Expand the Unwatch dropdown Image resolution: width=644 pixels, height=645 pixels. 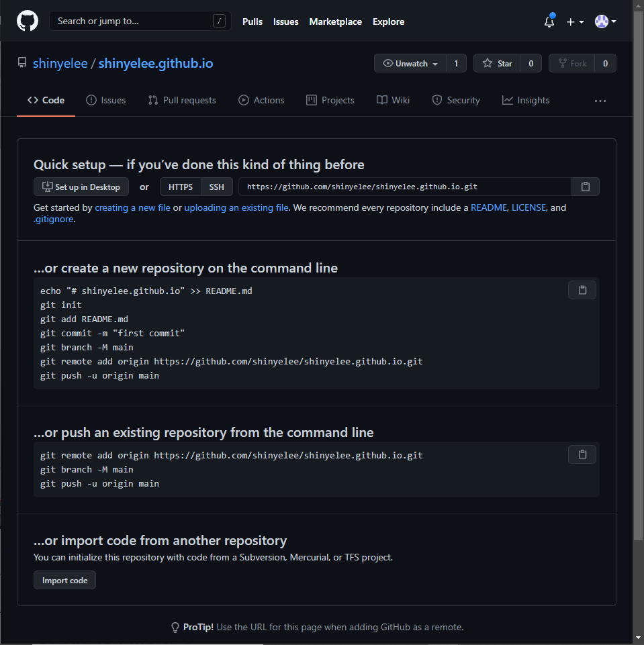click(x=410, y=63)
